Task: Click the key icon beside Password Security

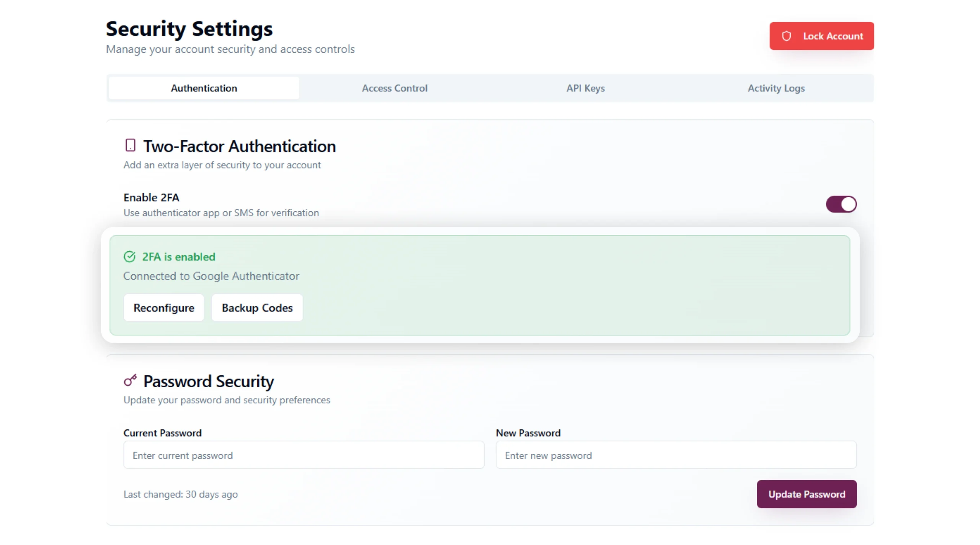Action: (130, 380)
